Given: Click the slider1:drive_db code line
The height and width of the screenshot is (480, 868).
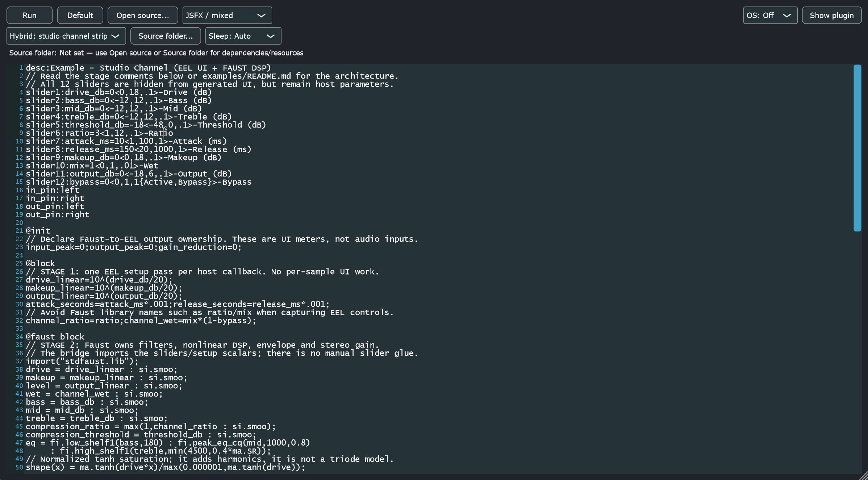Looking at the screenshot, I should [118, 92].
